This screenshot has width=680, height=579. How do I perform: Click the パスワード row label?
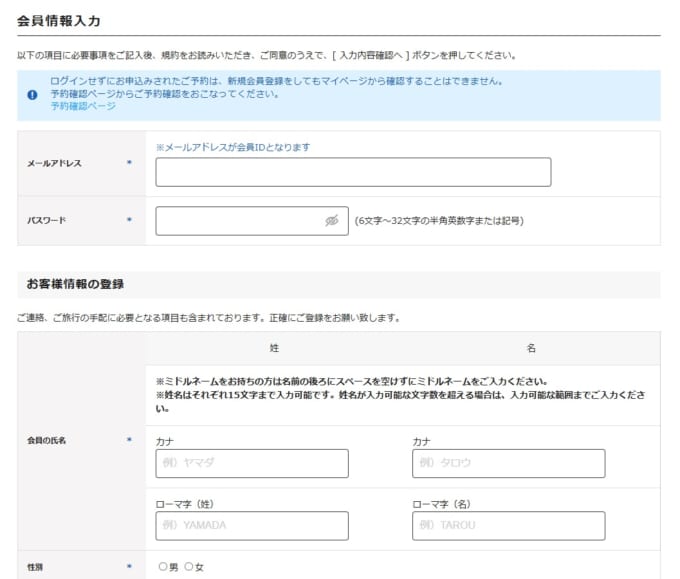pyautogui.click(x=46, y=220)
